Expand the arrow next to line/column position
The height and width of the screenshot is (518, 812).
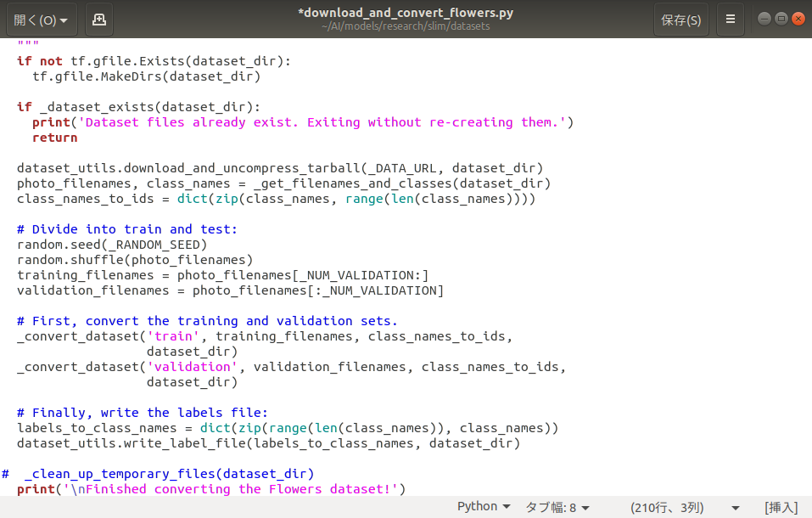click(x=736, y=508)
